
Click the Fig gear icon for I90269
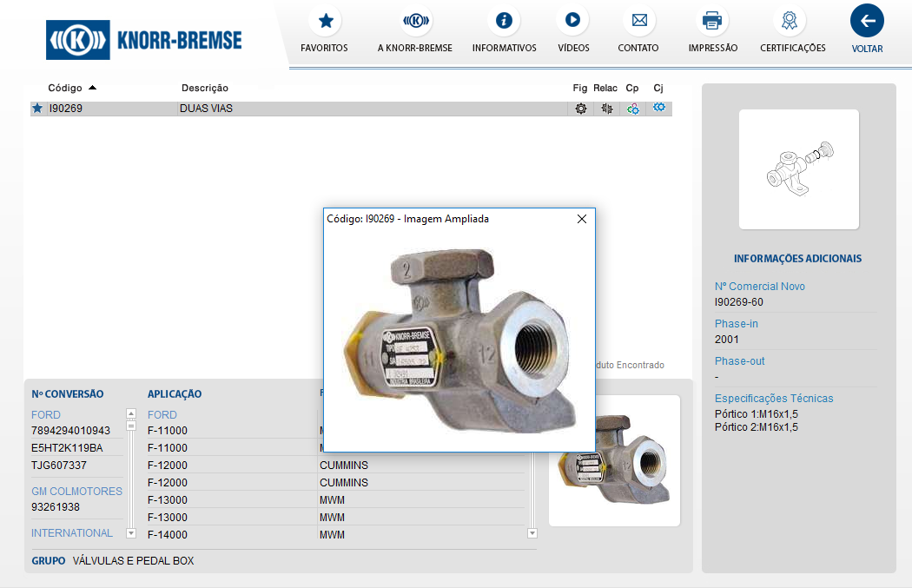[580, 109]
